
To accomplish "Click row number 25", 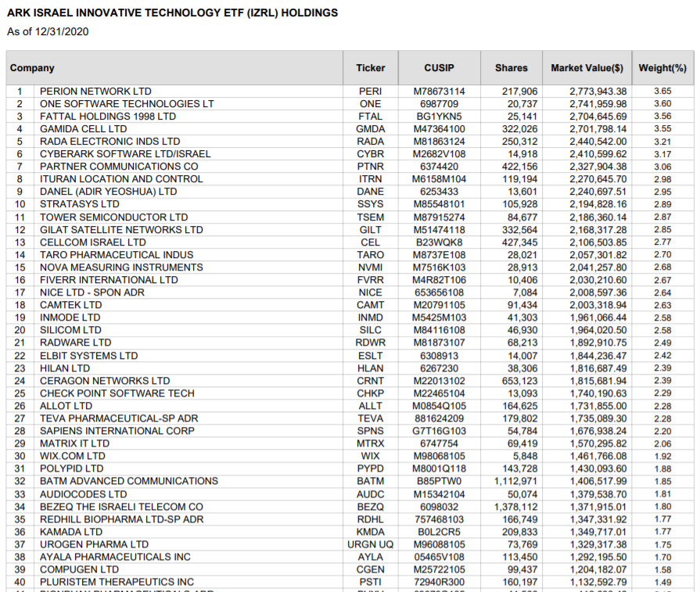I will click(x=20, y=393).
